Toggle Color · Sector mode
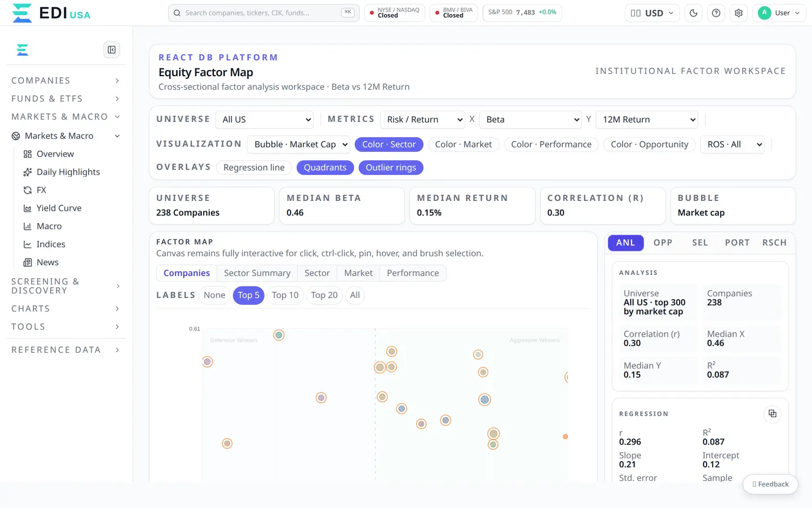Screen dimensions: 812x508 [x=389, y=144]
